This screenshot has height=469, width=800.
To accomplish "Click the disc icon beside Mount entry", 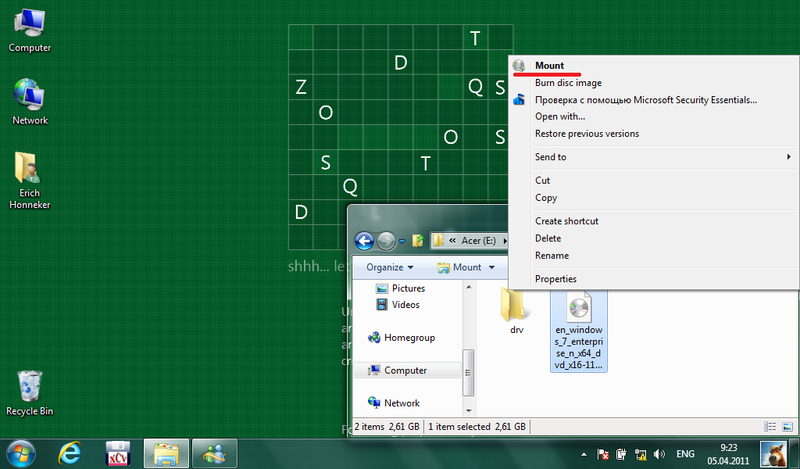I will tap(519, 65).
